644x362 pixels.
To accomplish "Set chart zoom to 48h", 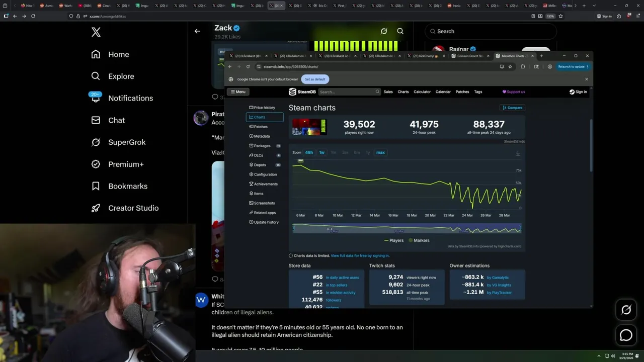I will pos(309,152).
